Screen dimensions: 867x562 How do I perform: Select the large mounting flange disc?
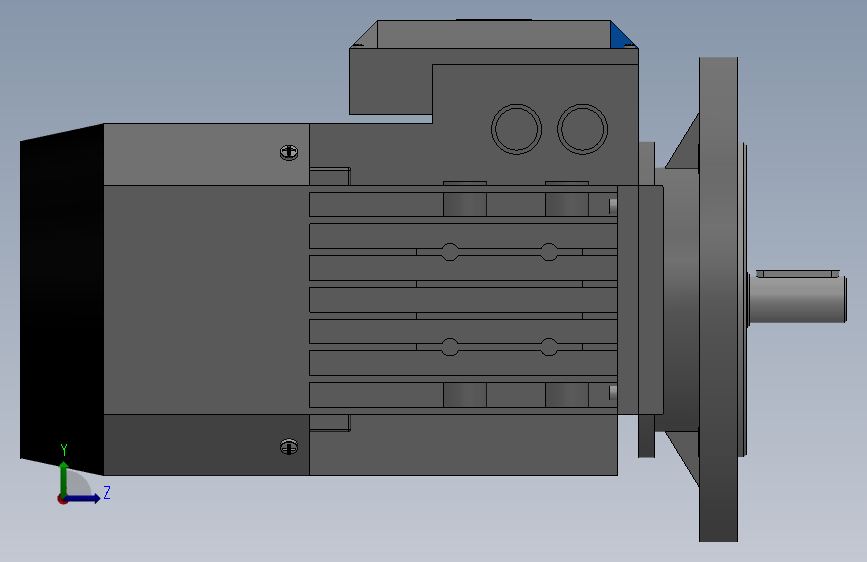718,299
